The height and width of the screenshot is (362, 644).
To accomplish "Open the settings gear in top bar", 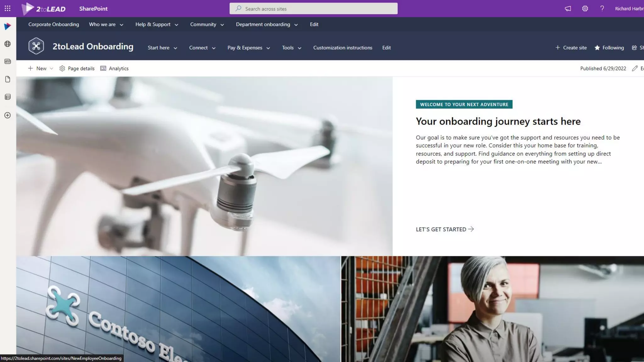I will (x=585, y=8).
